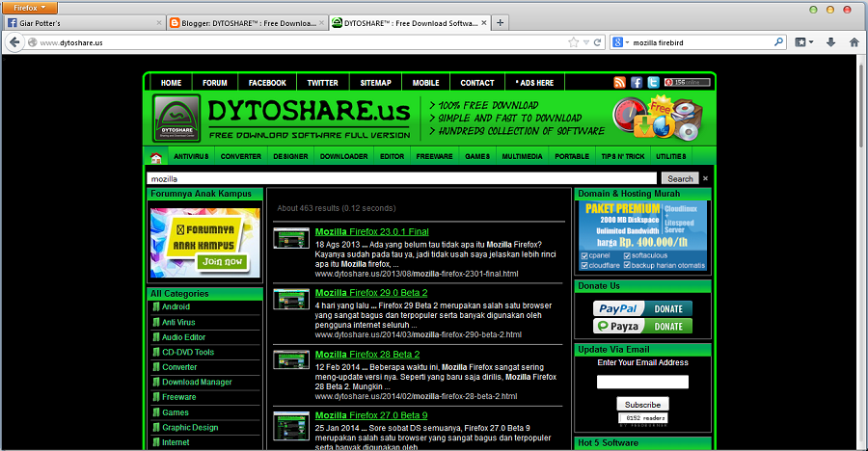
Task: Click the Twitter icon in site header
Action: tap(654, 83)
